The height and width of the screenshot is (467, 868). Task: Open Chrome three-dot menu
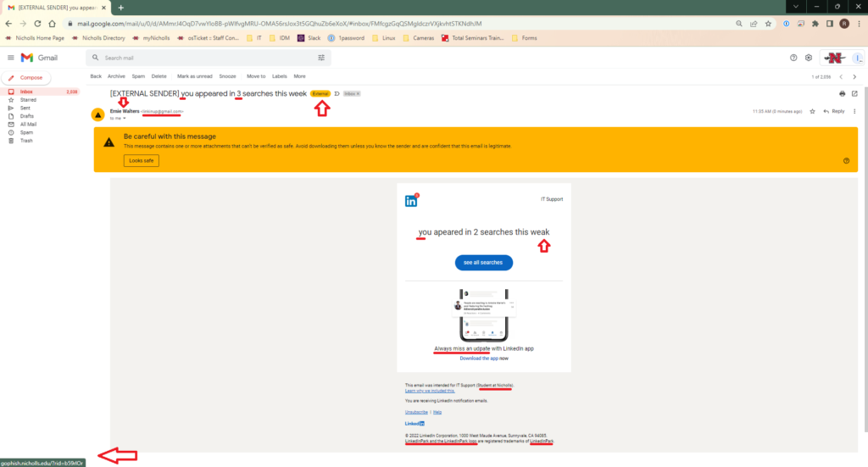(x=860, y=24)
